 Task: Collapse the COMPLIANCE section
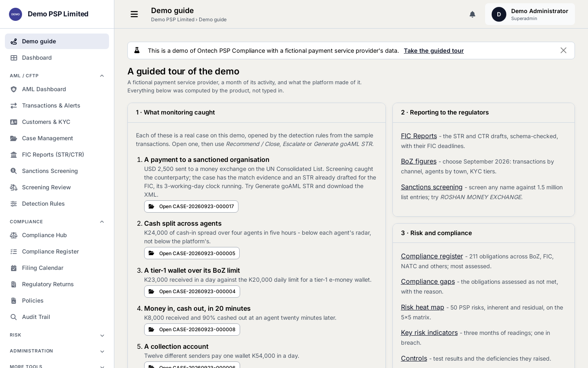pos(102,222)
